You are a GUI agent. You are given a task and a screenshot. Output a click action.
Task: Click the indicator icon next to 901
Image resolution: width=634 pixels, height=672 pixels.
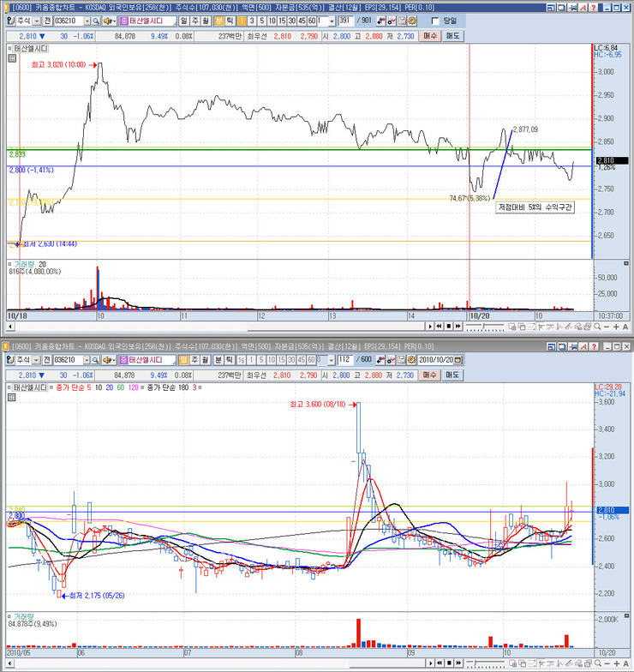tap(380, 21)
